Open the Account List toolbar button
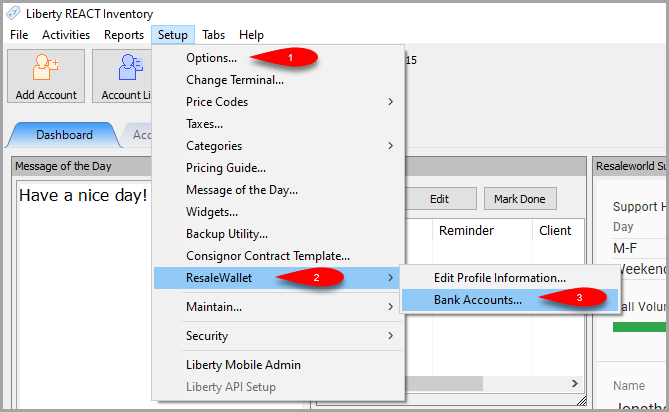The image size is (669, 412). tap(122, 76)
